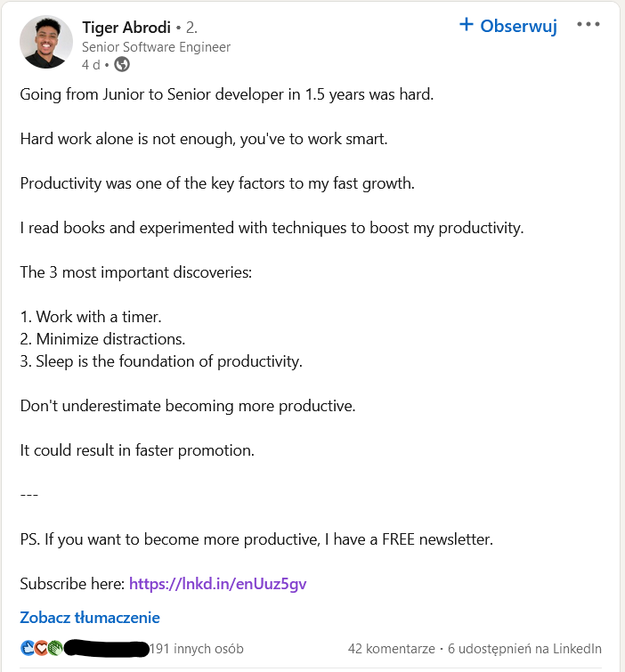Viewport: 625px width, 672px height.
Task: Open the three-dot post options menu
Action: 588,25
